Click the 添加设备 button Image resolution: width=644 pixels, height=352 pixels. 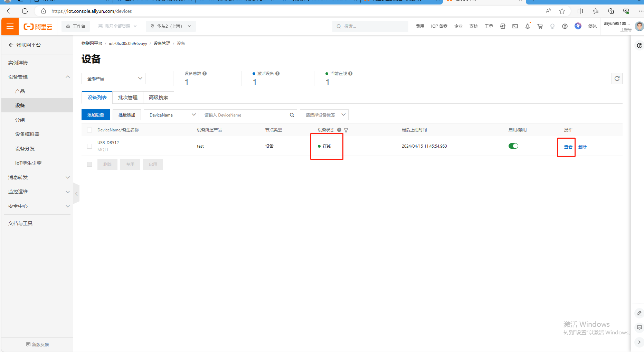click(x=95, y=115)
